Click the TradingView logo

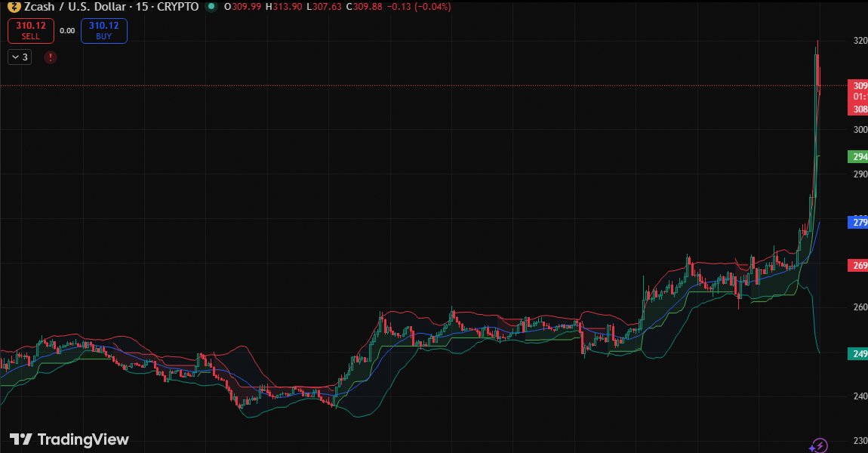[x=69, y=439]
